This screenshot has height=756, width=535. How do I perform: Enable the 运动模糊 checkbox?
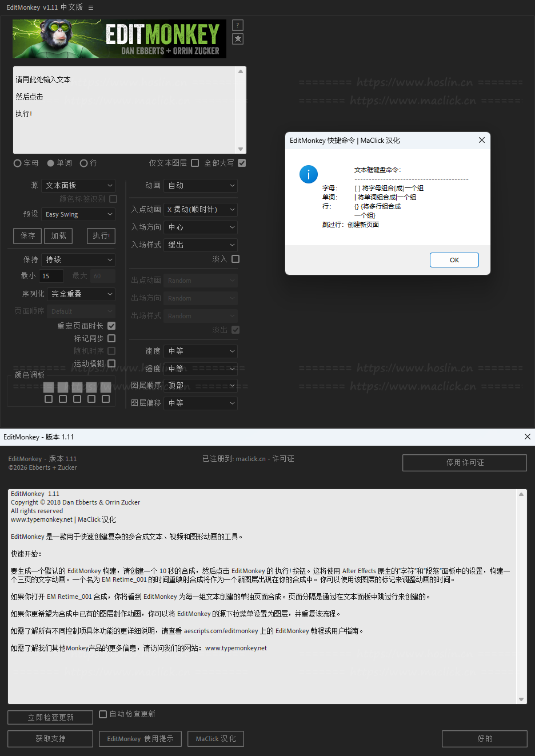[x=111, y=363]
